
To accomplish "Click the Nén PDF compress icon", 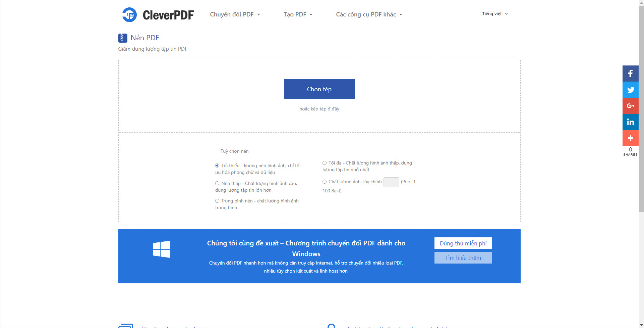I will click(123, 38).
